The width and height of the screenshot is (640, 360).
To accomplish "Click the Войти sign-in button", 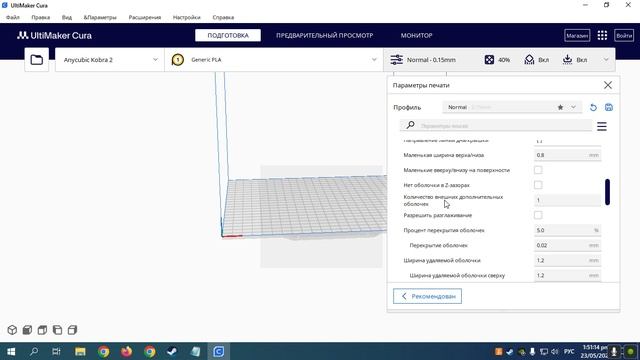I will coord(624,36).
